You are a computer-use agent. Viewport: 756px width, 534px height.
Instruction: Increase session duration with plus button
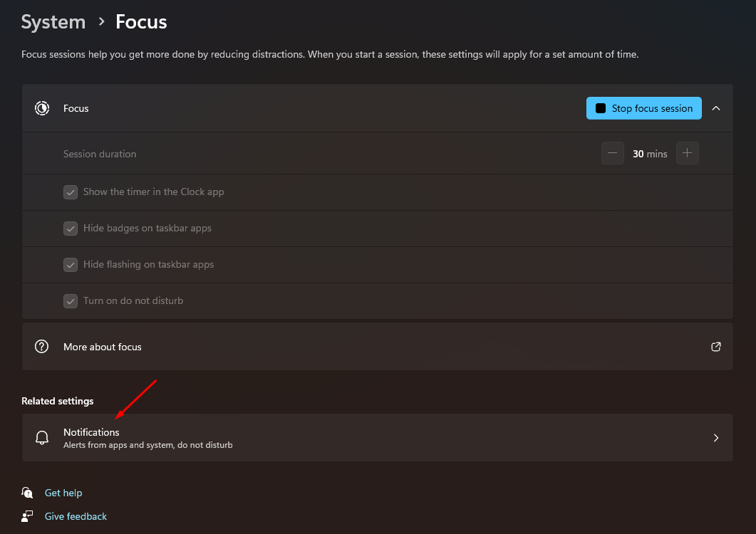coord(687,154)
